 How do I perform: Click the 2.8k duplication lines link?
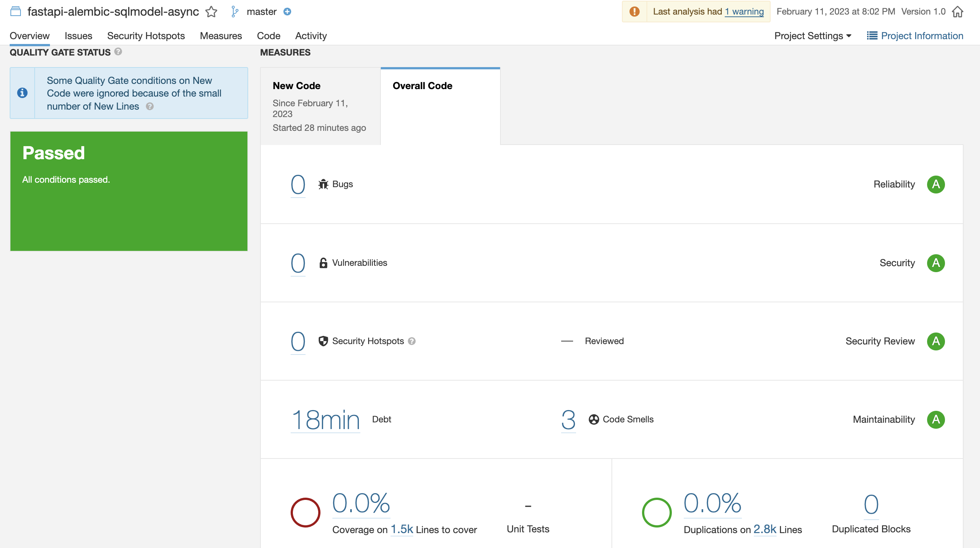764,529
